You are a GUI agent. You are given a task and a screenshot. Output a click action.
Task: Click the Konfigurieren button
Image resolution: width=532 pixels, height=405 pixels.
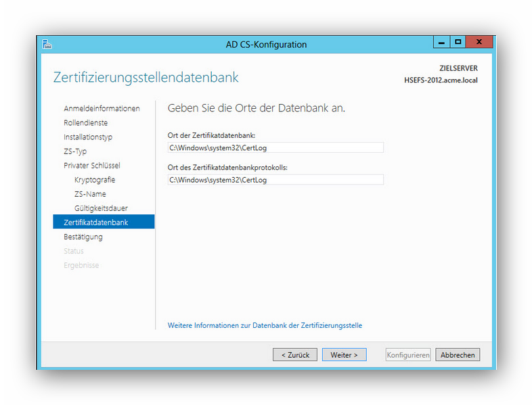coord(408,355)
